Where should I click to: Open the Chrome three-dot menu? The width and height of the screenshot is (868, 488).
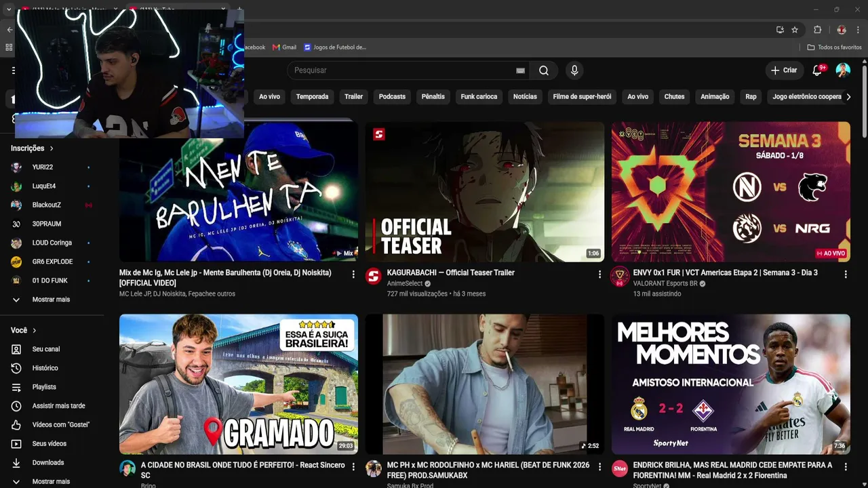(x=858, y=30)
